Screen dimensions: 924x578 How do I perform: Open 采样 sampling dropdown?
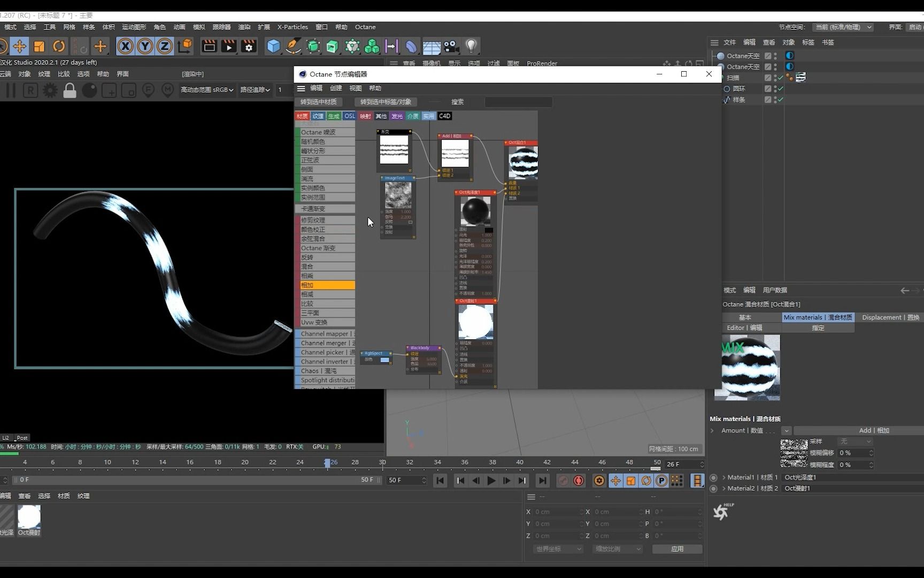click(855, 442)
